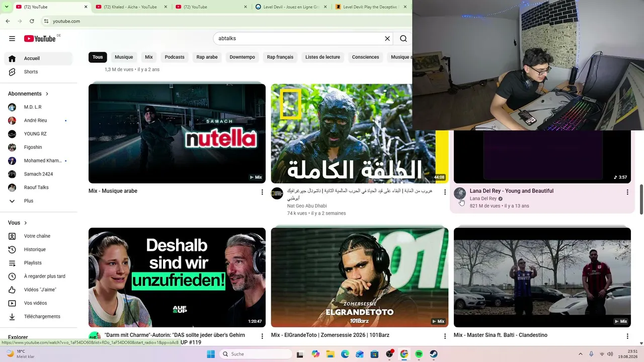This screenshot has height=362, width=644.
Task: Open Téléchargements in the sidebar
Action: coord(38,316)
